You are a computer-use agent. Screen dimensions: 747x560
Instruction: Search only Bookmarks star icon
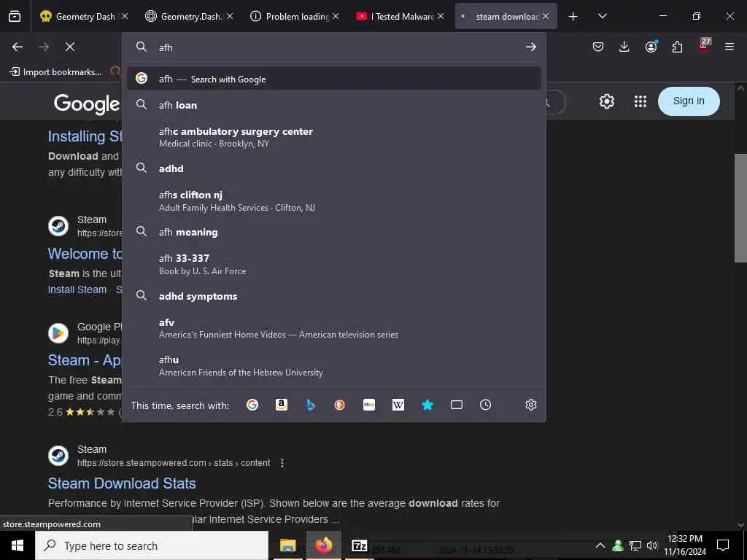(427, 405)
